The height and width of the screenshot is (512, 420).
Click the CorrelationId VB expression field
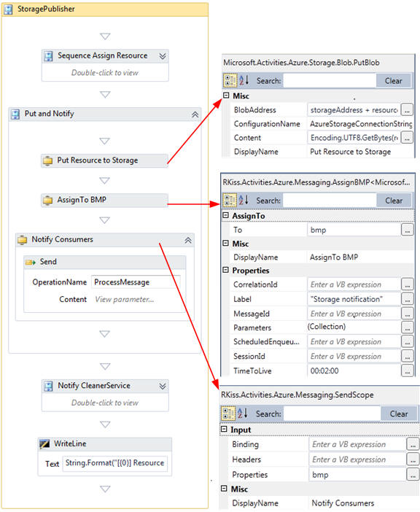pos(354,284)
